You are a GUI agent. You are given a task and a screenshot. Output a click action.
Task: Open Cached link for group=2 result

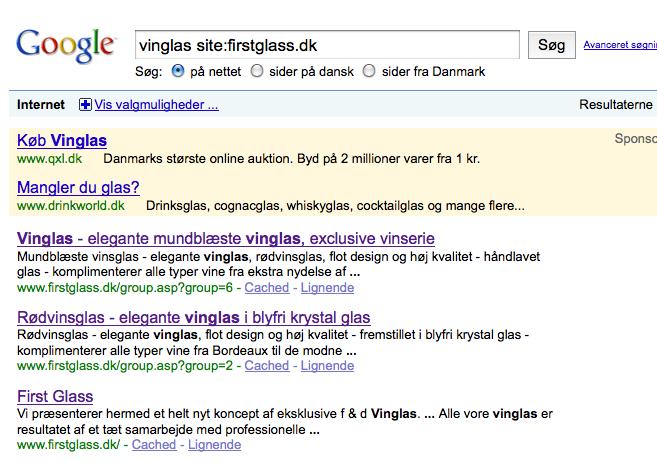pyautogui.click(x=267, y=366)
